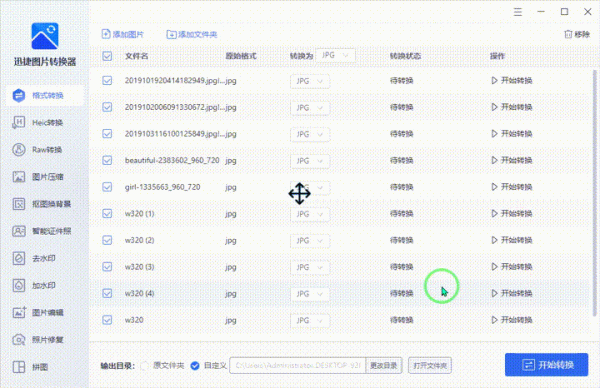Open JPG dropdown for w320 (4) row
600x388 pixels.
[x=310, y=294]
